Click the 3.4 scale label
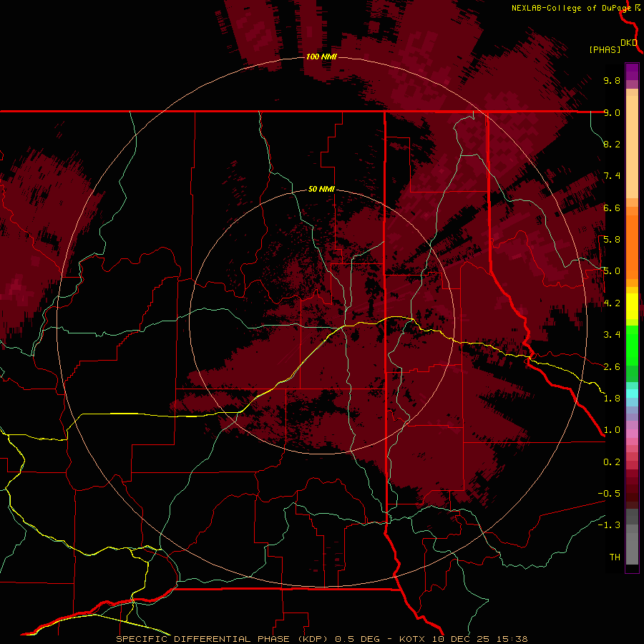 [612, 335]
